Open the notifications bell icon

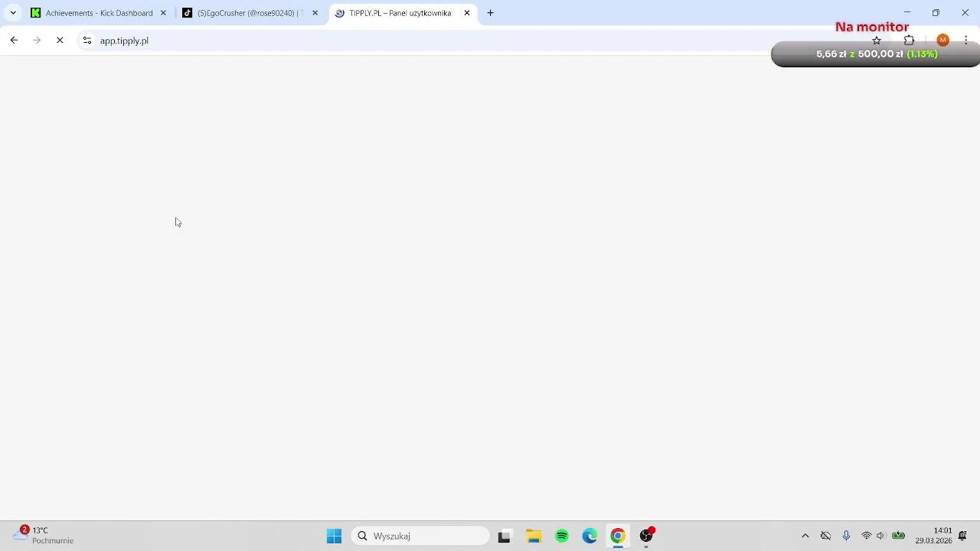click(x=962, y=536)
